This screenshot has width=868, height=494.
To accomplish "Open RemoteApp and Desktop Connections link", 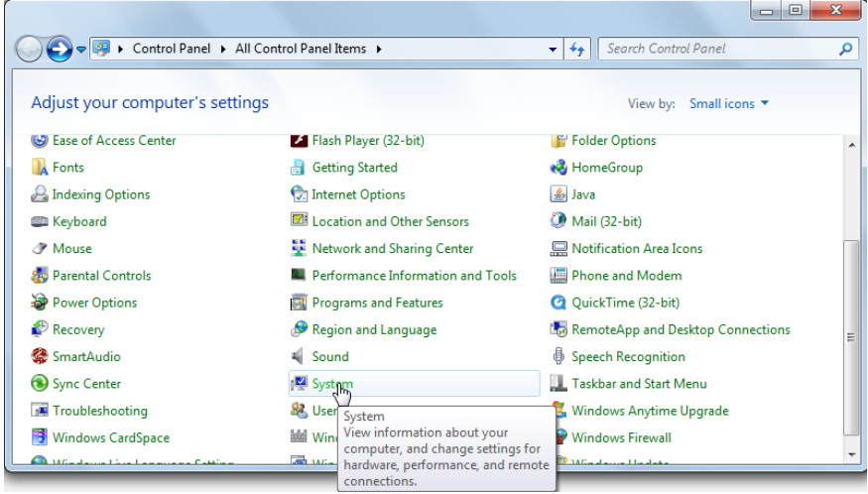I will [x=681, y=329].
